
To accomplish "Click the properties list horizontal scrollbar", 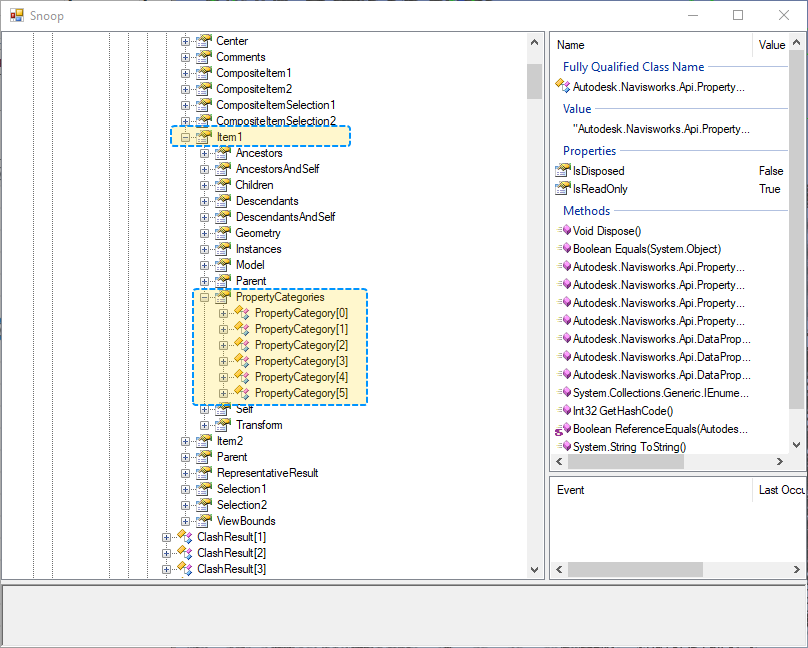I will (625, 462).
